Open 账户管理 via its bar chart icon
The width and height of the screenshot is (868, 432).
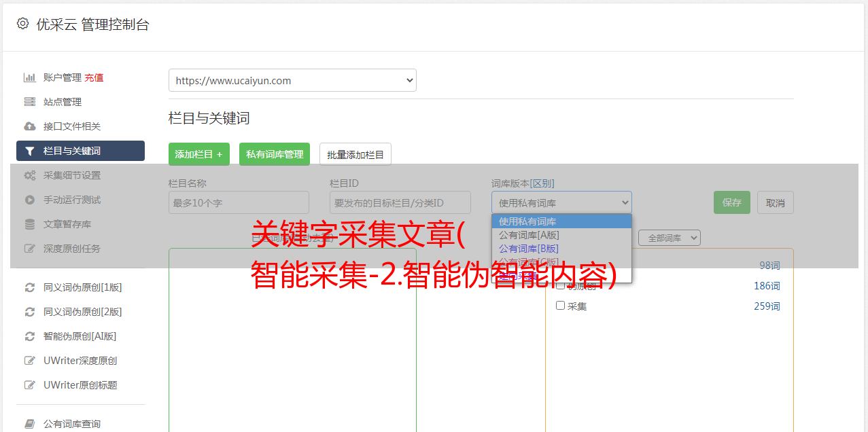(x=30, y=77)
